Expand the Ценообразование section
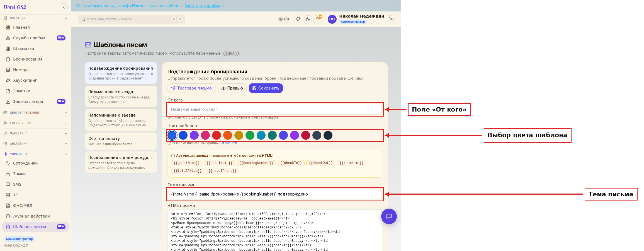The height and width of the screenshot is (251, 644). pos(35,113)
